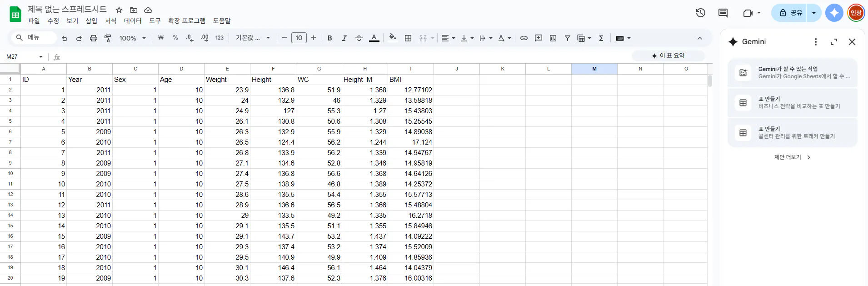Redo the last action
This screenshot has width=868, height=286.
point(79,38)
